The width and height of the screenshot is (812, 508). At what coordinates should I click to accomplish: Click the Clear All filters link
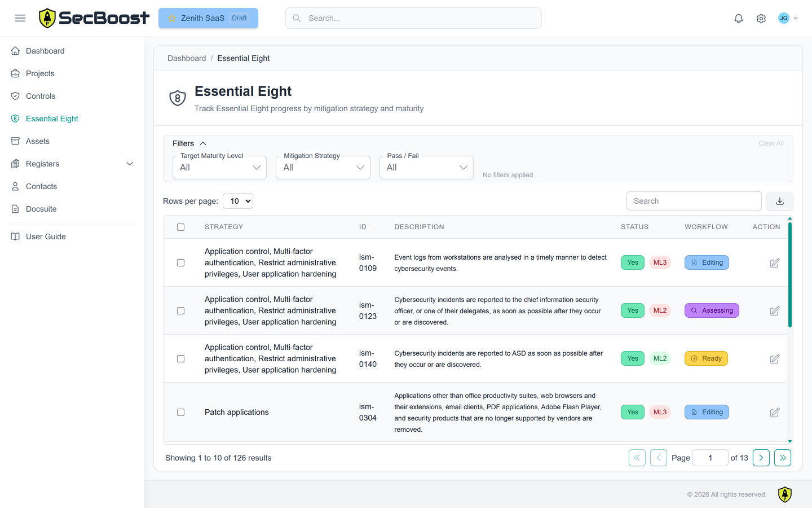[771, 143]
